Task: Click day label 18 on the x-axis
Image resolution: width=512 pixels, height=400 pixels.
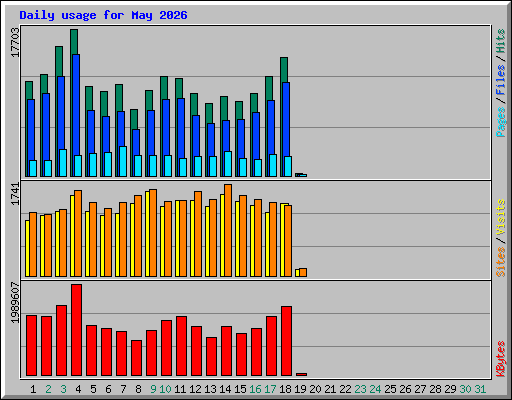Action: point(285,389)
